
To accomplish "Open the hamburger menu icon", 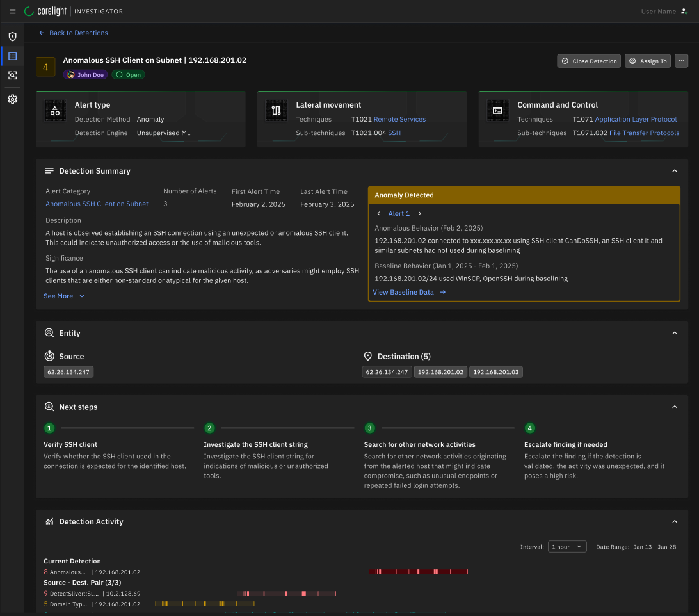I will (12, 12).
